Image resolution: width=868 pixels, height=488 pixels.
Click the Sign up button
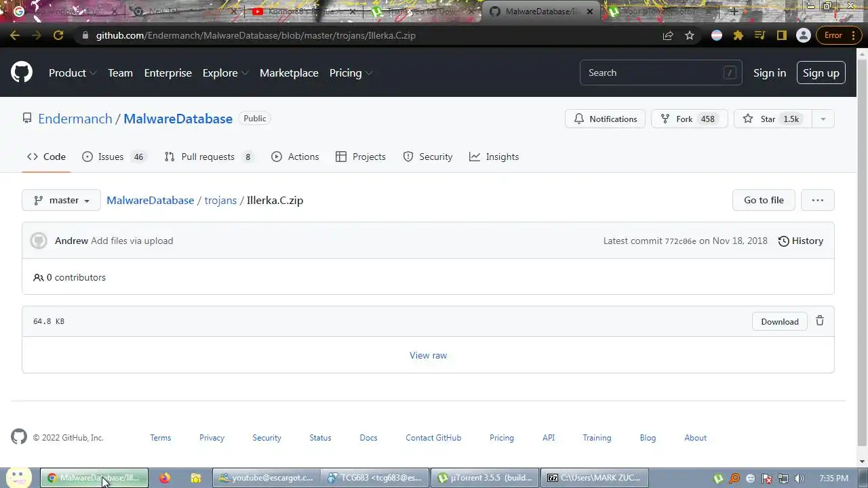tap(821, 73)
